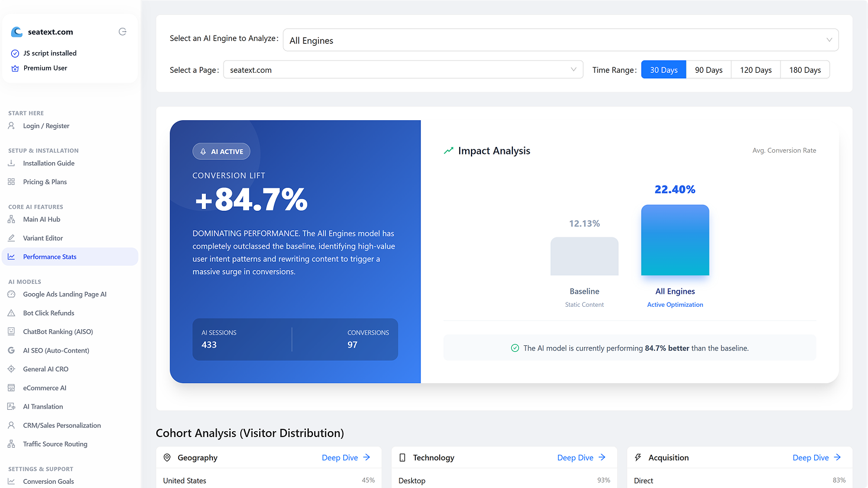
Task: Open Acquisition Deep Dive link
Action: [x=817, y=457]
